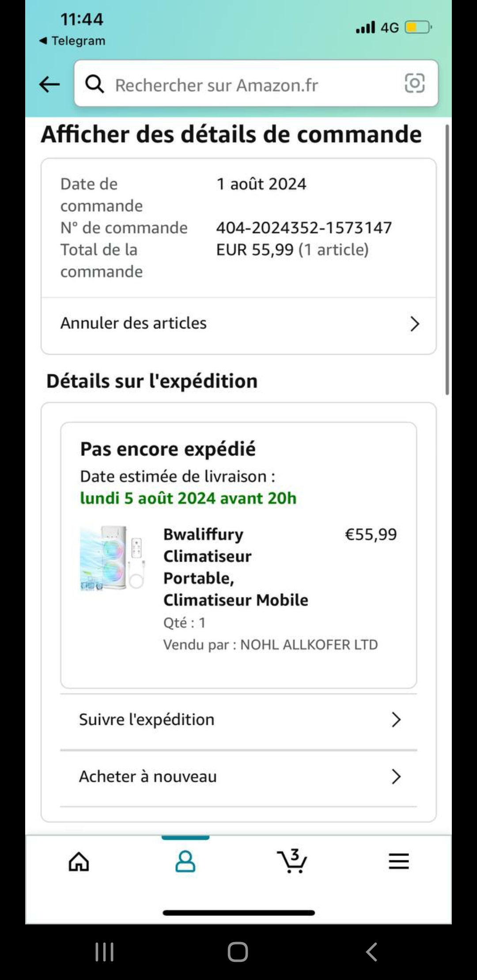Go to the Home tab icon
The width and height of the screenshot is (477, 980).
(x=79, y=861)
